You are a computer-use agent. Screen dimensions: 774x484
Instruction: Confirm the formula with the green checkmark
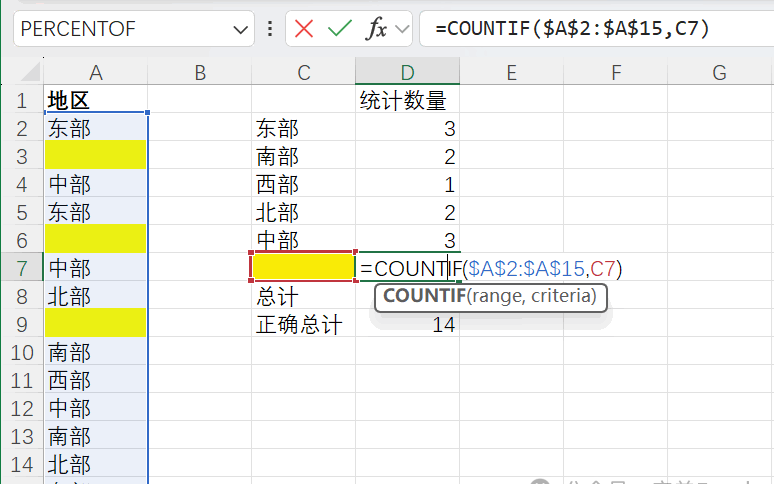click(x=340, y=29)
